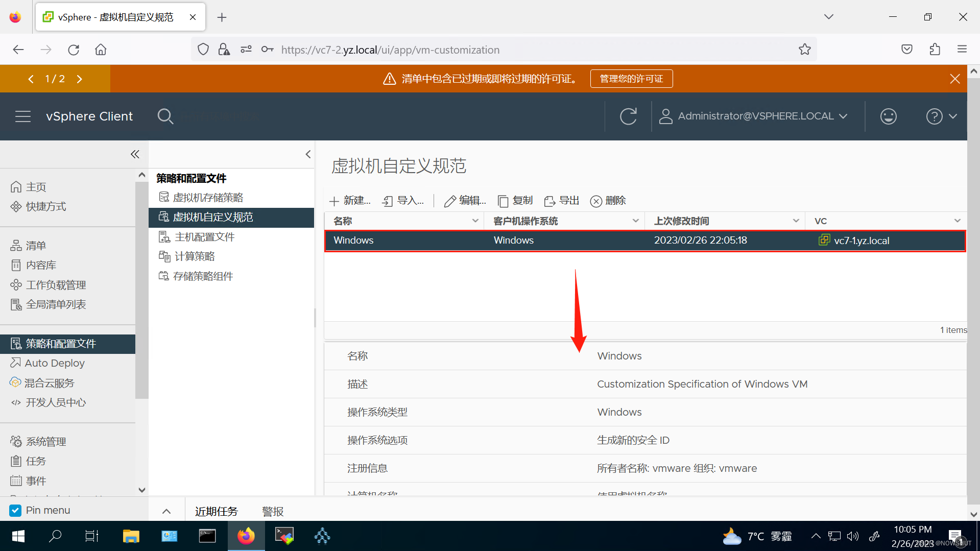980x551 pixels.
Task: Open Workload Management in the sidebar
Action: pyautogui.click(x=49, y=285)
